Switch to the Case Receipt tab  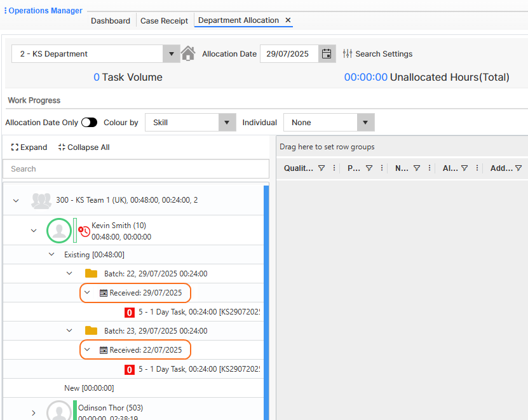point(164,20)
